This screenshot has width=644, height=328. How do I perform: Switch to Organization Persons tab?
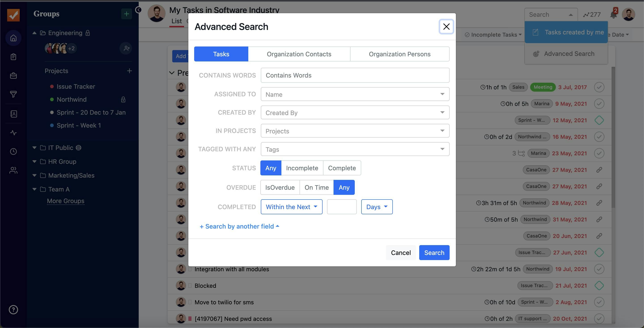pyautogui.click(x=400, y=54)
